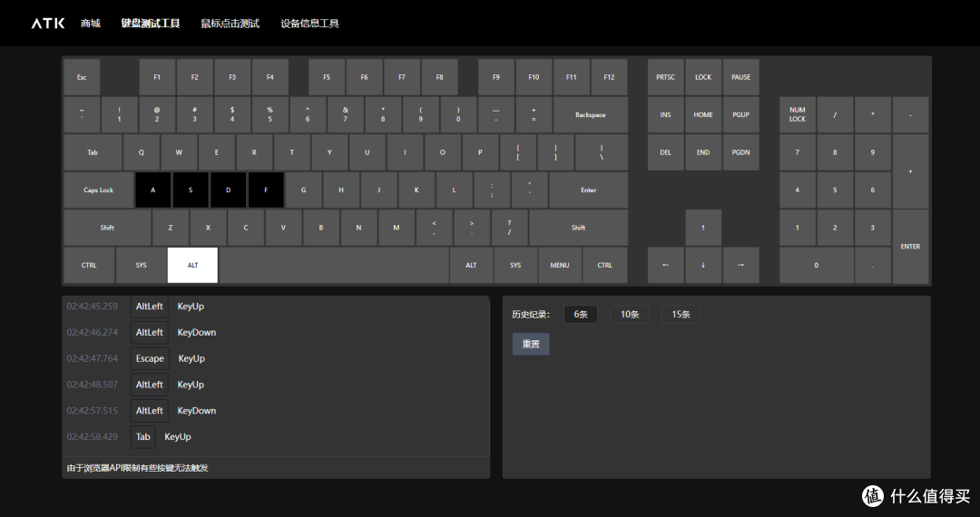Click the right arrow key
Viewport: 980px width, 517px height.
pyautogui.click(x=740, y=265)
